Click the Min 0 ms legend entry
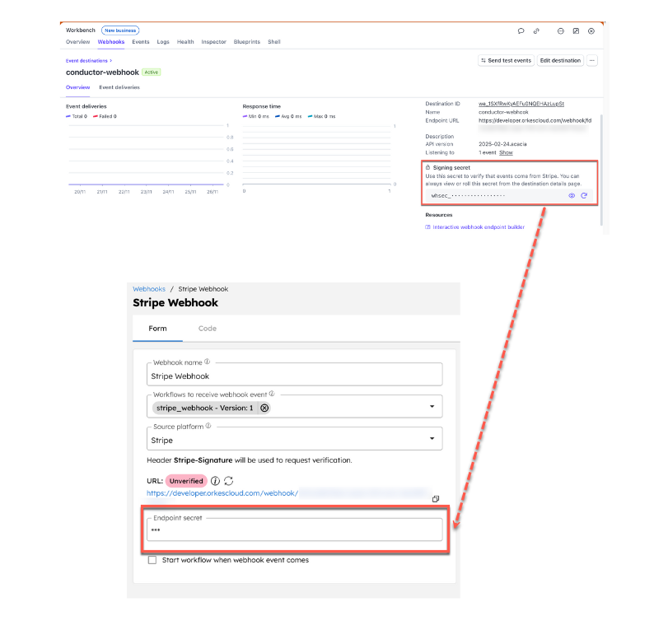This screenshot has width=654, height=644. pos(255,116)
